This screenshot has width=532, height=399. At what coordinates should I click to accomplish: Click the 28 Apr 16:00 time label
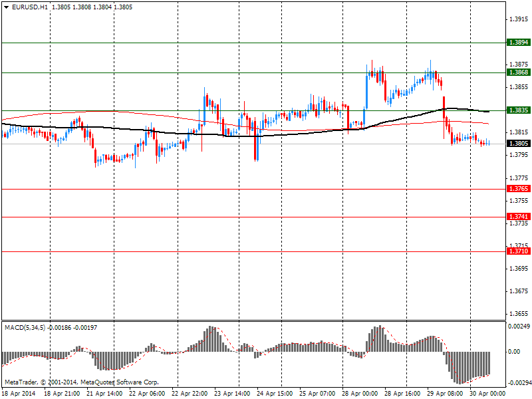403,394
